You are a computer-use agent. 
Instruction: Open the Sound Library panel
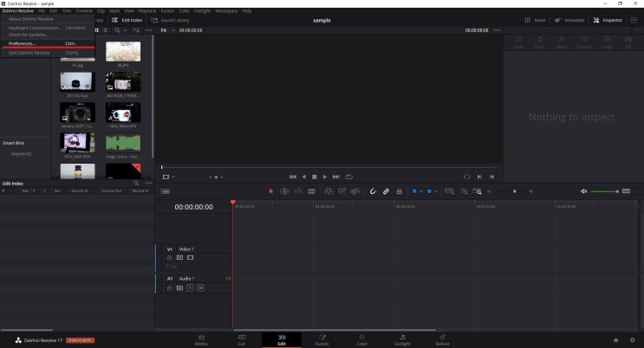[x=170, y=20]
